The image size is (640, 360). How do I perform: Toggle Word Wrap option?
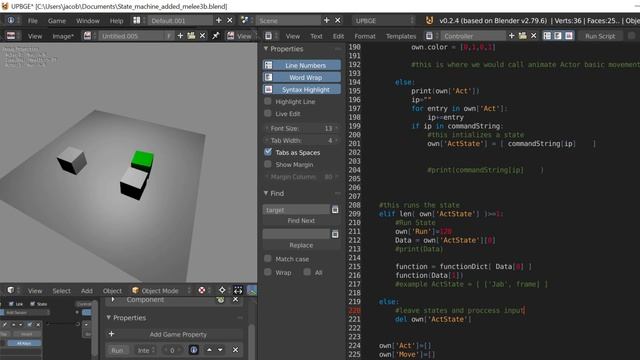[x=302, y=77]
